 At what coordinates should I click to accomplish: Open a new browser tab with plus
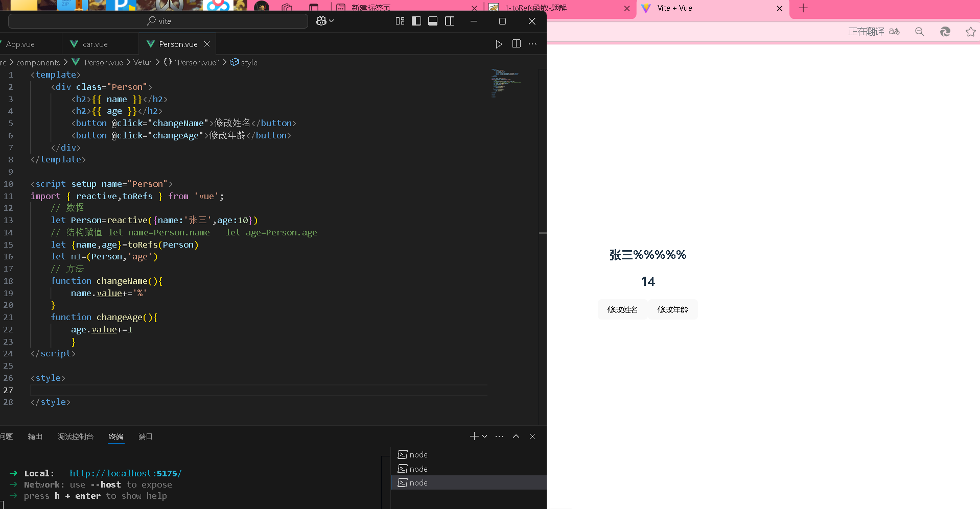coord(803,8)
